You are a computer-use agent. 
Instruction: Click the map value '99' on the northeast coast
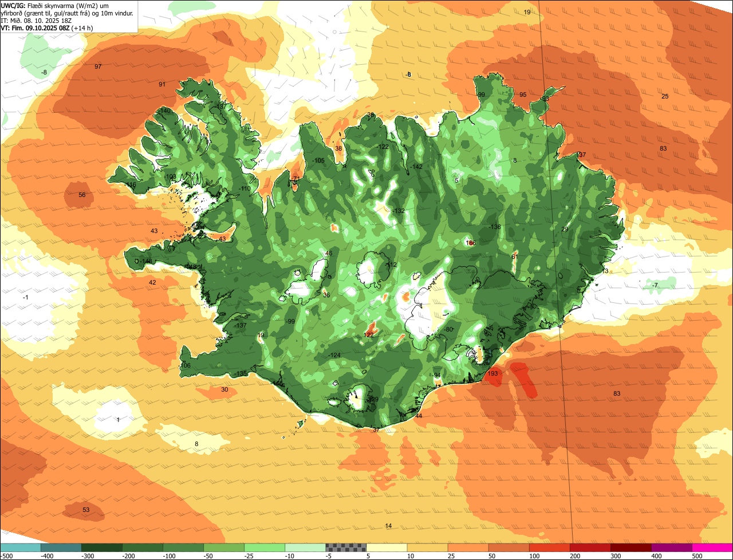[x=481, y=94]
